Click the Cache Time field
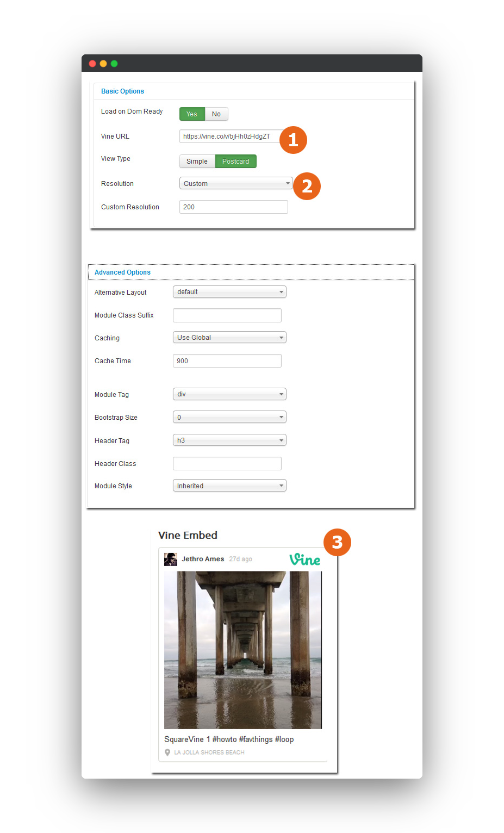Screen dimensions: 504x833 [227, 361]
